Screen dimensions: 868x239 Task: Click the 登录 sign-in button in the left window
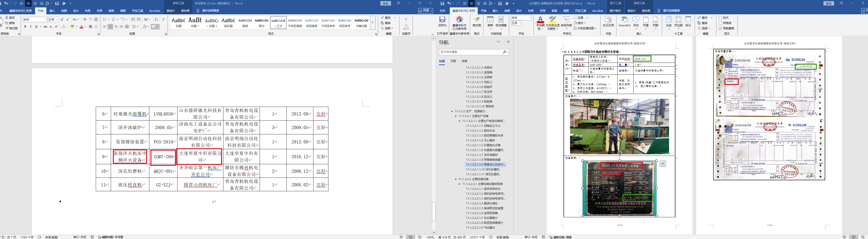(385, 3)
